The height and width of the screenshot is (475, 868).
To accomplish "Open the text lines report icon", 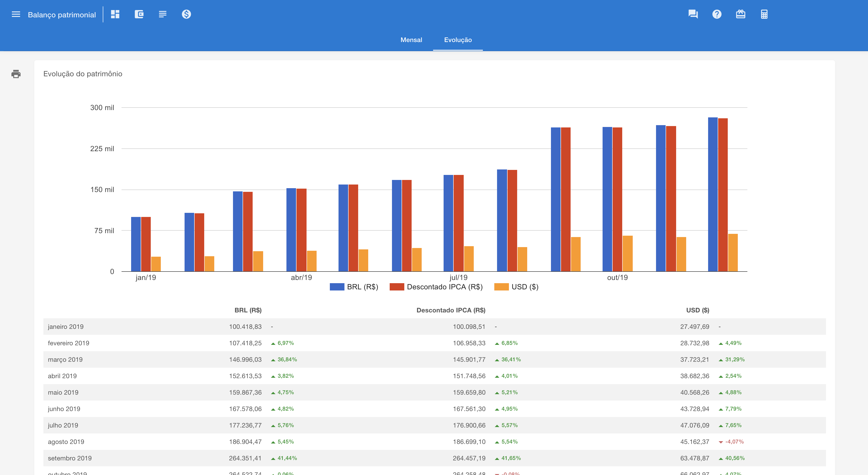I will pos(162,14).
